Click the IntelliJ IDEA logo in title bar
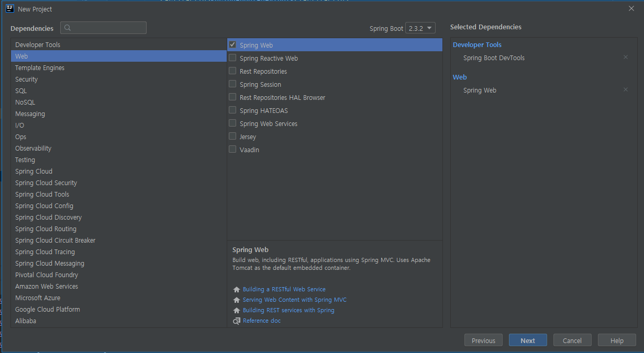The image size is (644, 353). tap(9, 8)
